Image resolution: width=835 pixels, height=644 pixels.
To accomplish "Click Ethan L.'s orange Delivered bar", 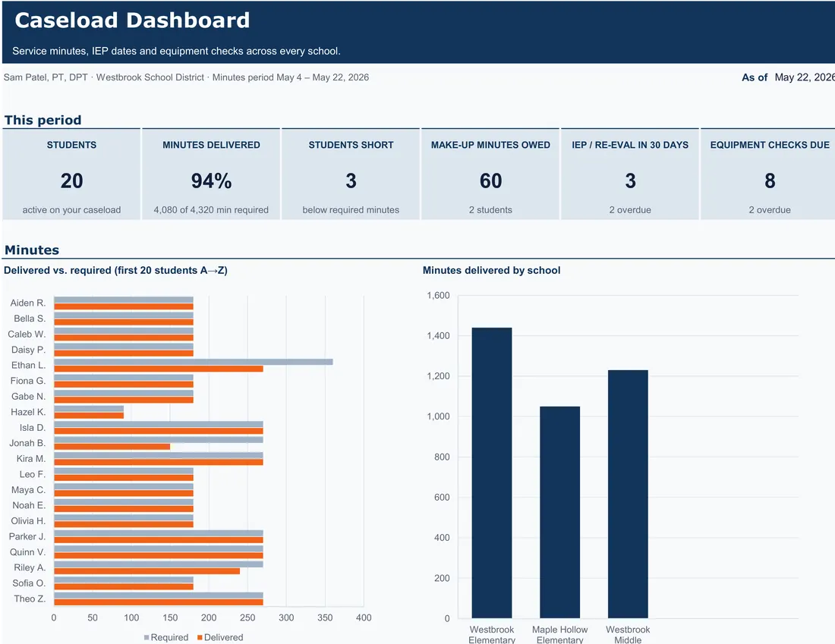I will coord(159,369).
